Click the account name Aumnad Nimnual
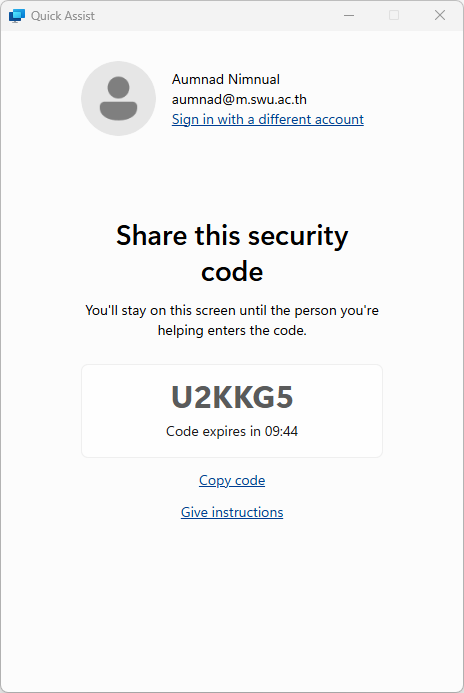 [226, 80]
